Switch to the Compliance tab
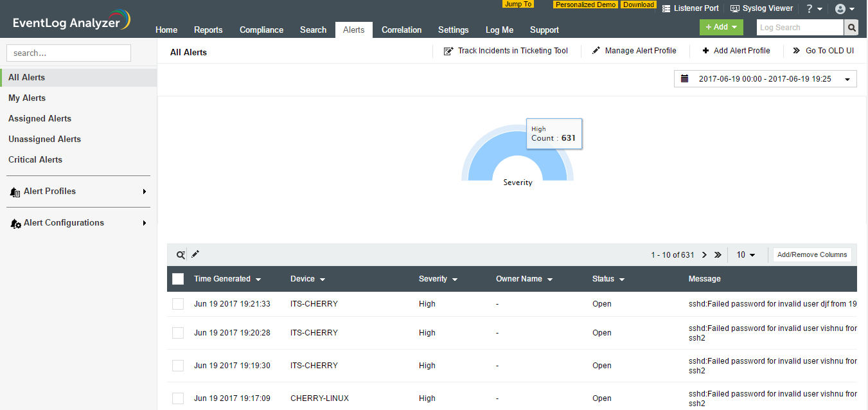This screenshot has height=410, width=868. (261, 30)
